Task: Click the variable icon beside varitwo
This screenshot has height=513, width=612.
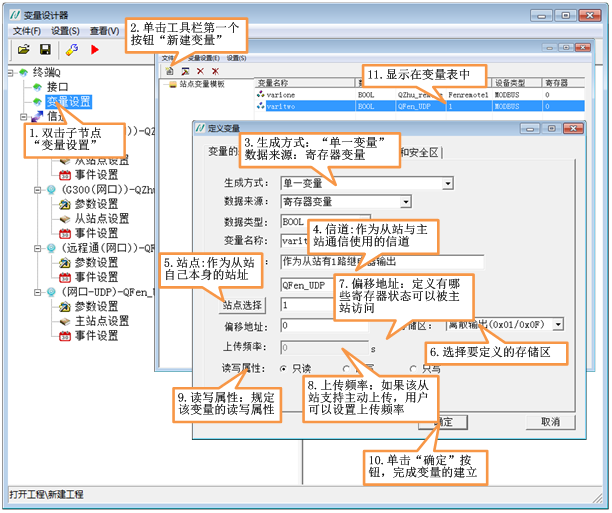Action: pos(260,106)
